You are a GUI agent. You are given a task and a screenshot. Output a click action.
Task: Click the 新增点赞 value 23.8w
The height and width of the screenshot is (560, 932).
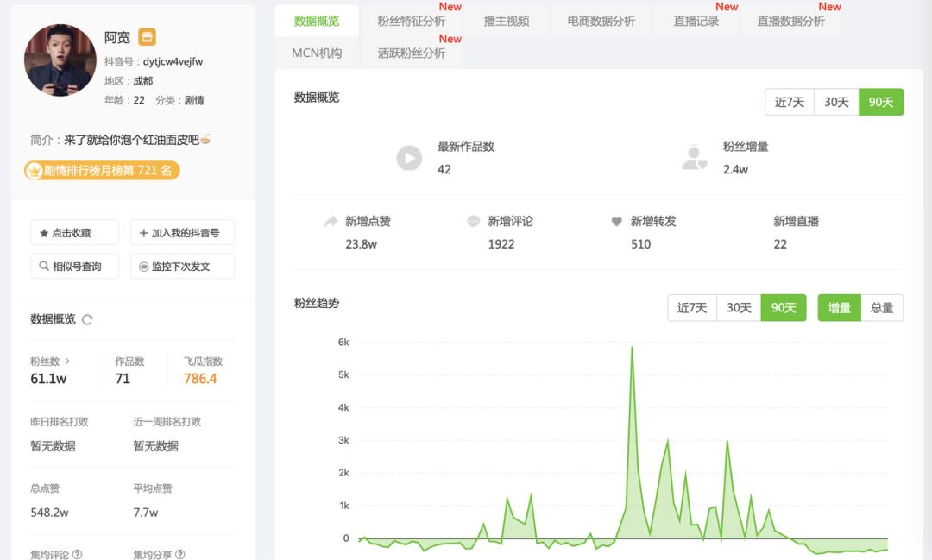pyautogui.click(x=362, y=244)
